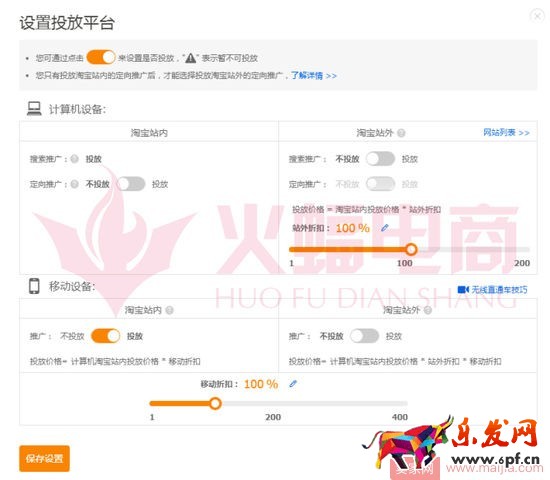Toggle computer 淘宝站外 搜索推广 switch
The height and width of the screenshot is (480, 550).
tap(381, 159)
